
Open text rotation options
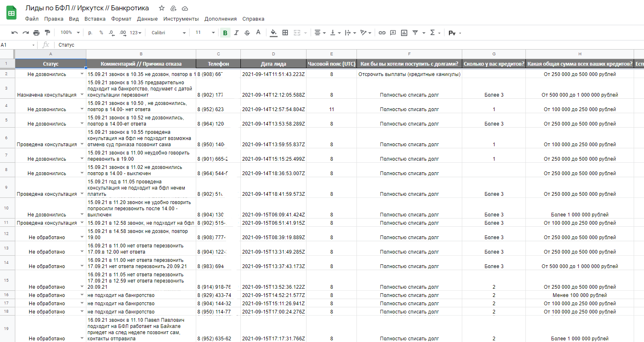tap(366, 33)
